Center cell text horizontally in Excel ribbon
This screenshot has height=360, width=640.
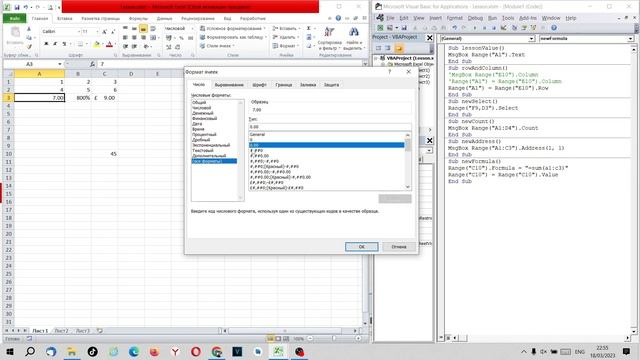pyautogui.click(x=134, y=38)
